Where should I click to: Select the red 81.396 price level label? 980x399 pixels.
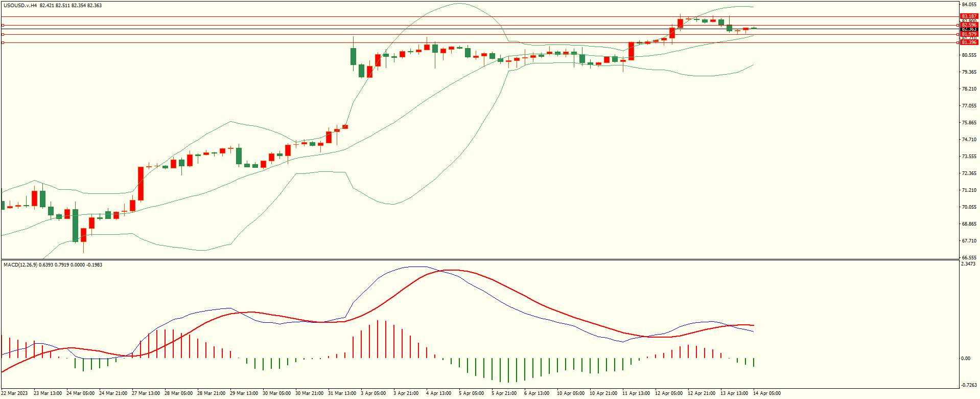pyautogui.click(x=969, y=42)
